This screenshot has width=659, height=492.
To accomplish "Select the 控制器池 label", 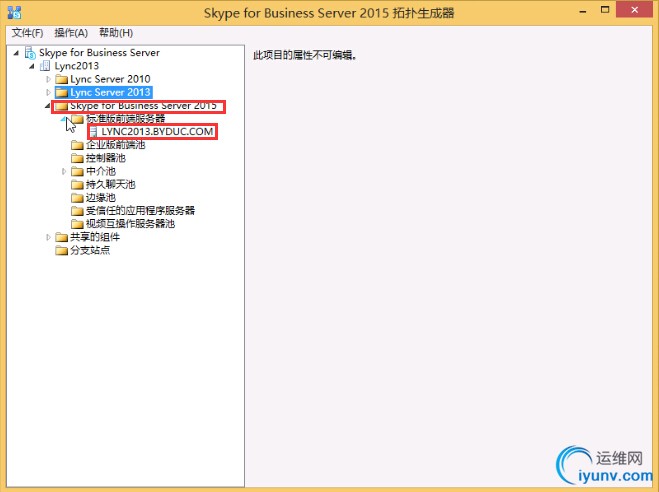I will click(105, 158).
